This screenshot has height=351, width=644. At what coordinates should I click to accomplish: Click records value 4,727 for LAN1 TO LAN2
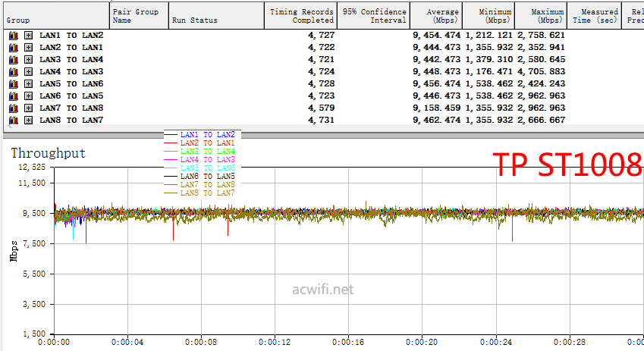[322, 36]
